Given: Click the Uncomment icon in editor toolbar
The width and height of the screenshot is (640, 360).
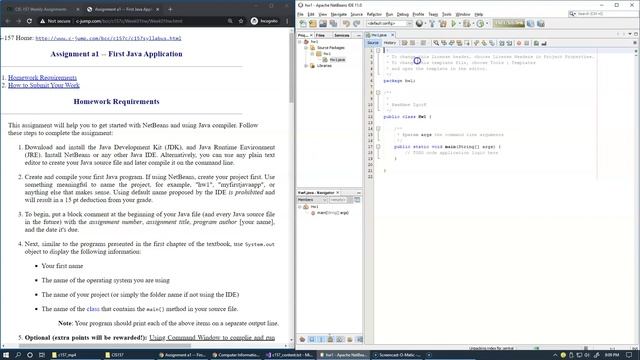Looking at the screenshot, I should click(544, 43).
